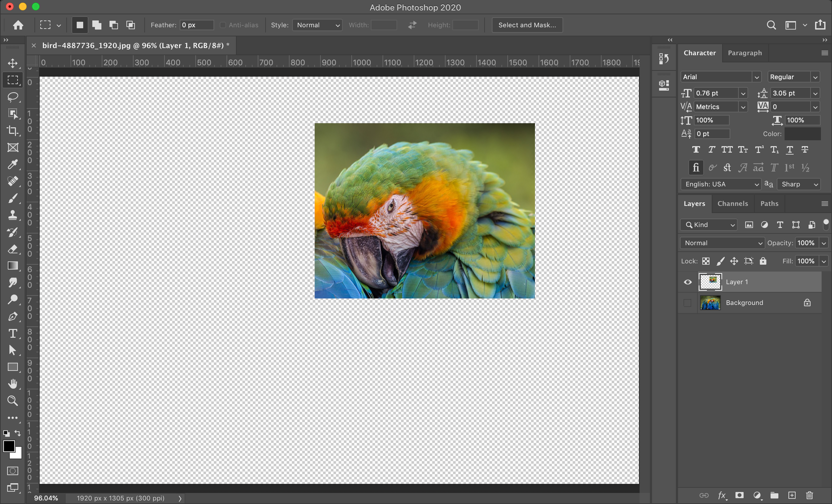Expand the layer blend mode dropdown
This screenshot has width=832, height=504.
point(722,243)
